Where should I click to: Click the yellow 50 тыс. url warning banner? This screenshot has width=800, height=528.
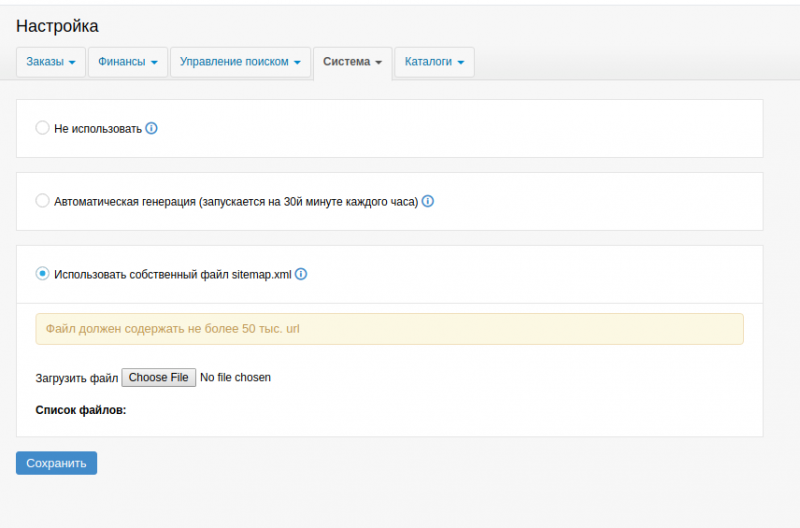(x=389, y=329)
